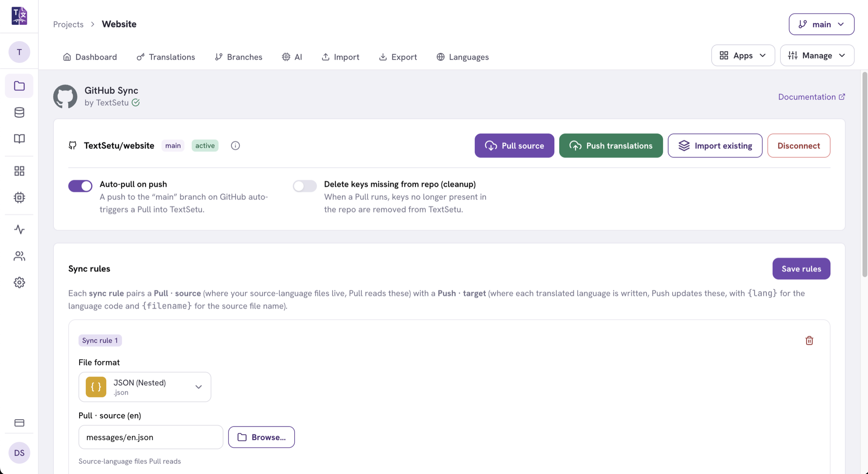Click the messages/en.json source path field
The height and width of the screenshot is (474, 868).
point(151,437)
